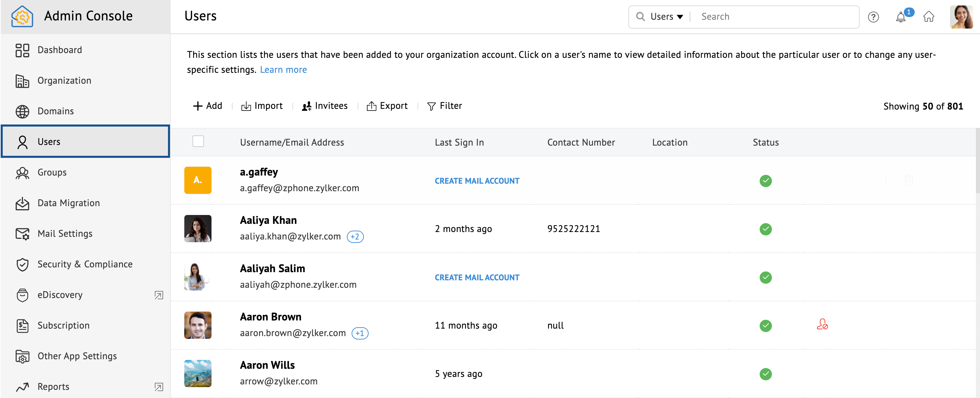Click green status check for Aaliya Khan
The image size is (980, 398).
(x=765, y=229)
